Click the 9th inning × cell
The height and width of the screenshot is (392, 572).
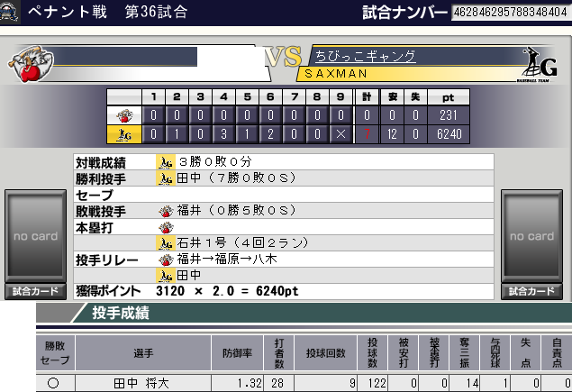coord(340,134)
